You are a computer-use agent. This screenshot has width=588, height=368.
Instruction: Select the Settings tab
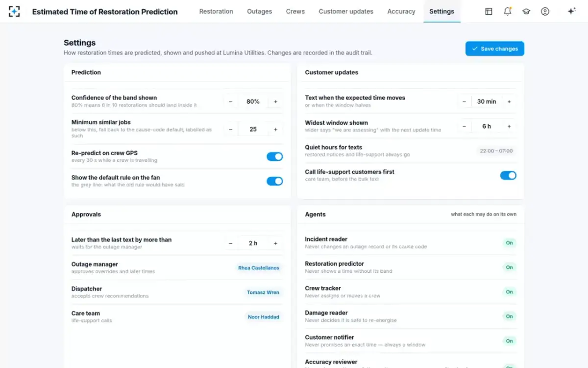tap(441, 11)
